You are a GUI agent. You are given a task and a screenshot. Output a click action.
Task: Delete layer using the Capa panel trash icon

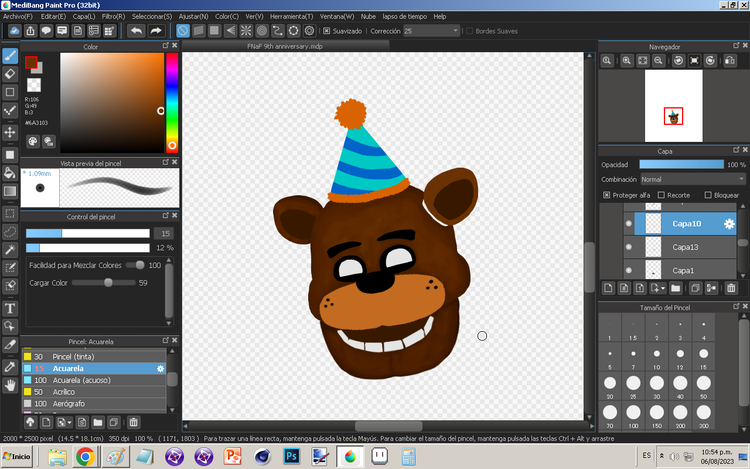(x=731, y=288)
